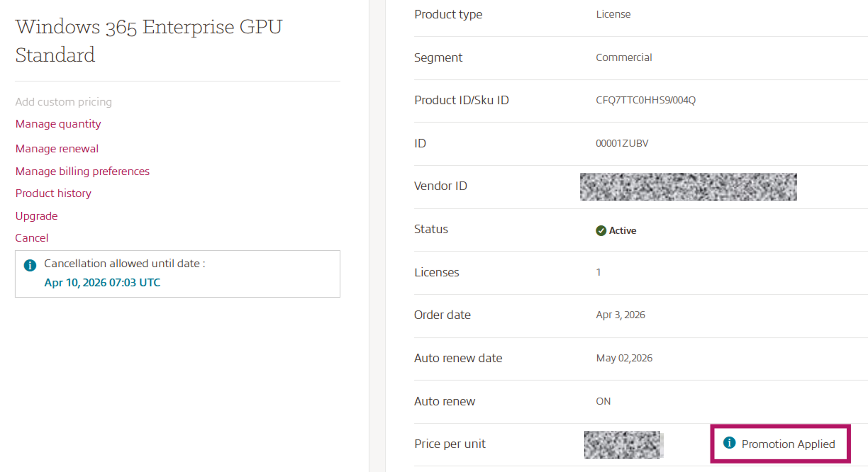This screenshot has width=868, height=472.
Task: Click the cancellation date Apr 10, 2026 link
Action: (x=102, y=283)
